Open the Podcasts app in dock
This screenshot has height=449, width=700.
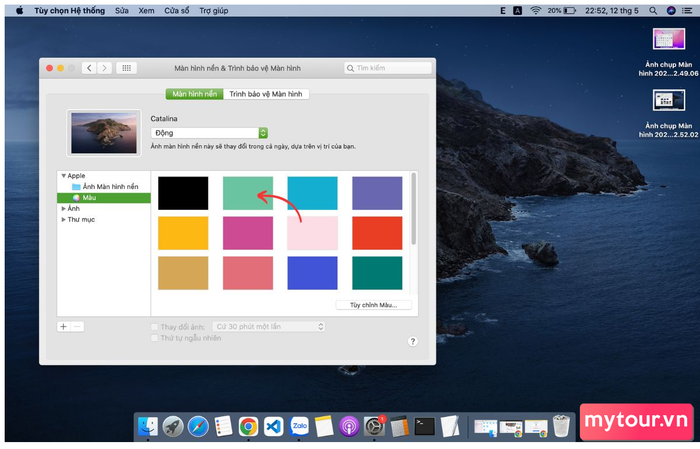[x=349, y=427]
